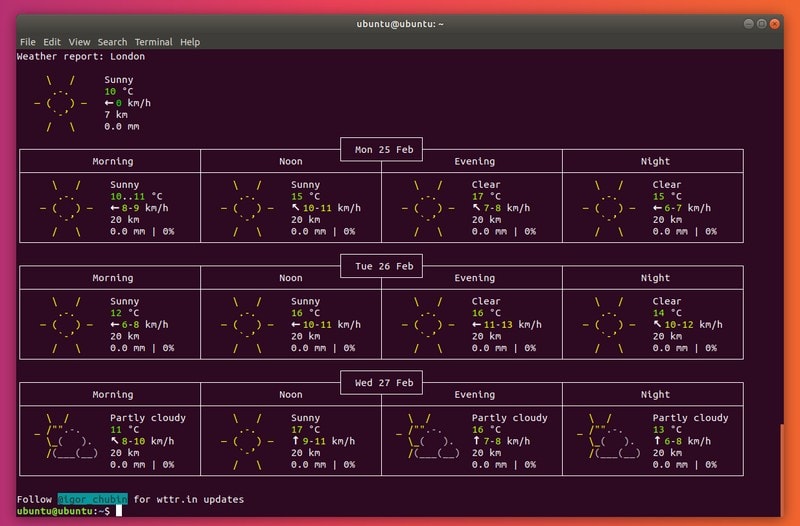800x526 pixels.
Task: Click the Wednesday noon sunny icon
Action: (247, 441)
